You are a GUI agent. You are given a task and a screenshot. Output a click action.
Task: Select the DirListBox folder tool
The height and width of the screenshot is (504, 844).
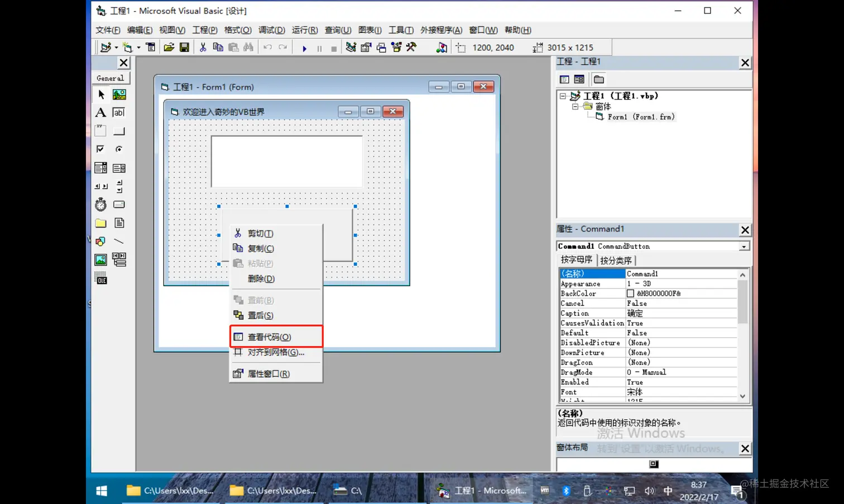[x=101, y=223]
